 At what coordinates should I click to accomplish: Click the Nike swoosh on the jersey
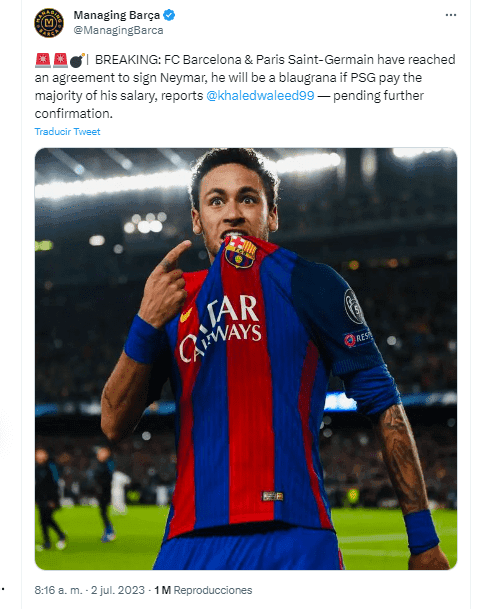(186, 315)
